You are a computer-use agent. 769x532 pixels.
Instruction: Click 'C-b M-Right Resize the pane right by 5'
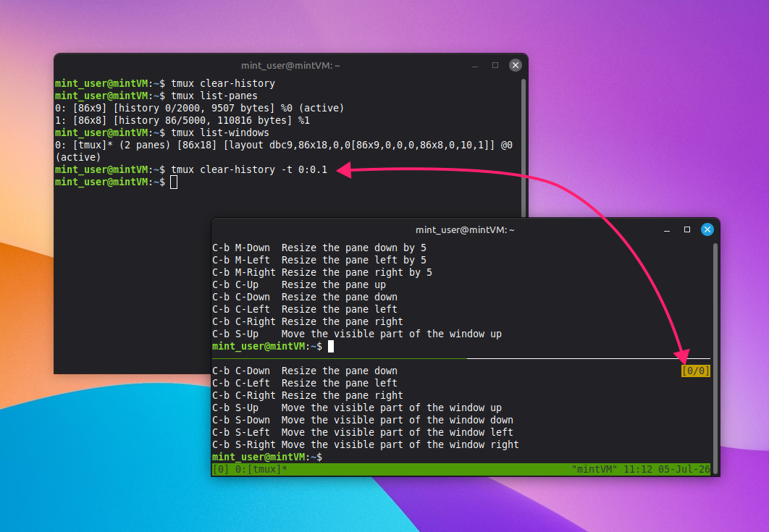(x=322, y=273)
